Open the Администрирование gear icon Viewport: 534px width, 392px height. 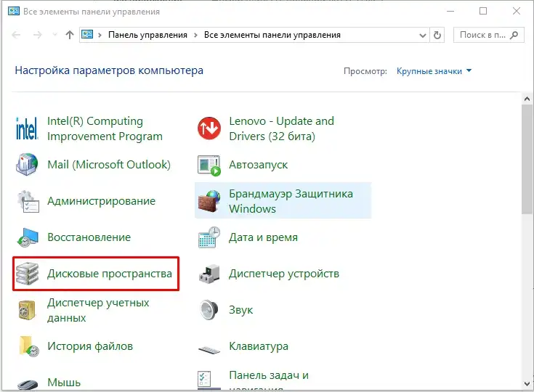(28, 201)
